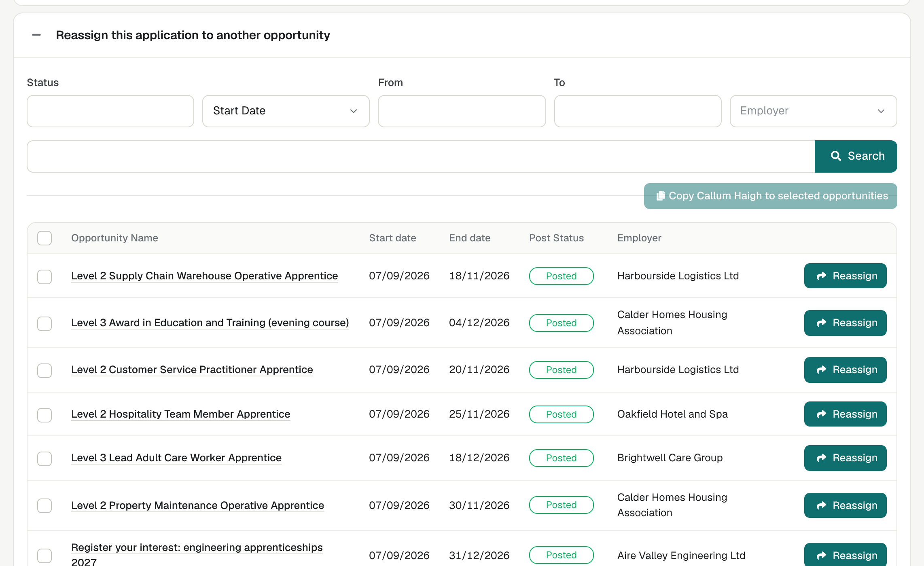This screenshot has height=566, width=924.
Task: Check the Lead Adult Care Worker checkbox
Action: pos(45,459)
